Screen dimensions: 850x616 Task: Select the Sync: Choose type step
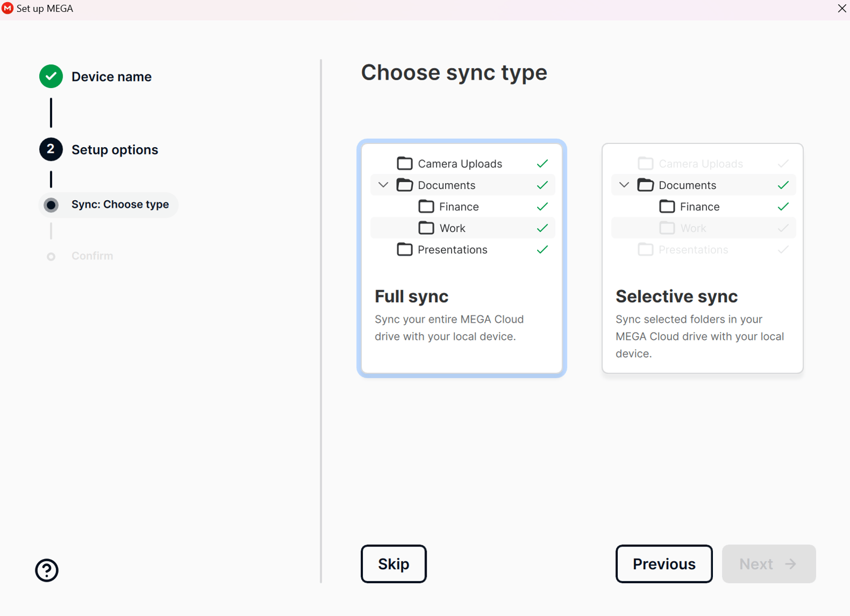(x=120, y=204)
